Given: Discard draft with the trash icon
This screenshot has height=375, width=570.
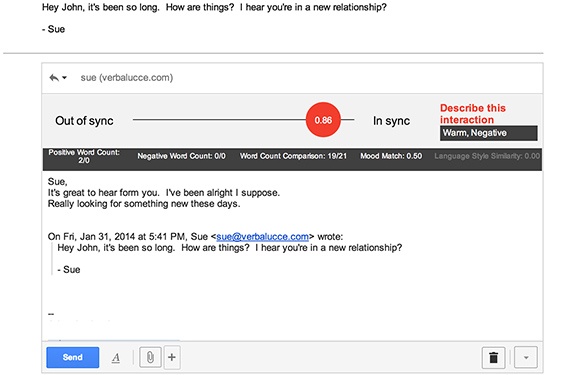Looking at the screenshot, I should tap(493, 358).
